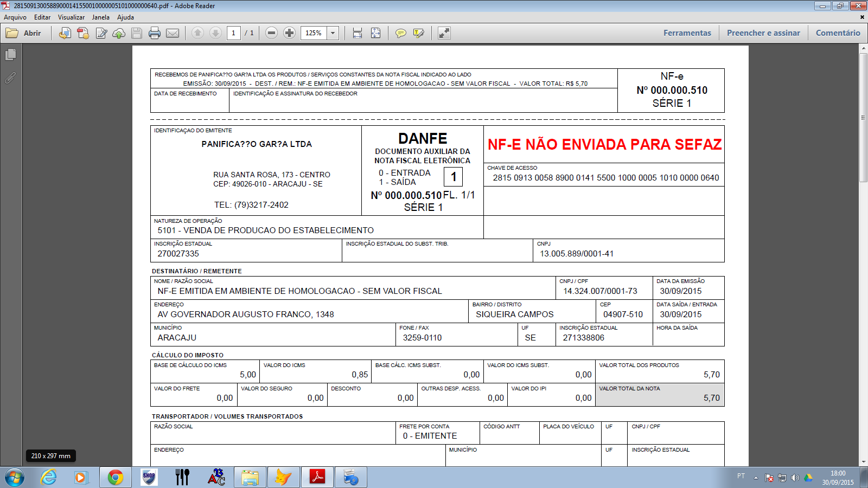Click the 18:00 clock in tray
This screenshot has height=488, width=868.
[x=838, y=473]
